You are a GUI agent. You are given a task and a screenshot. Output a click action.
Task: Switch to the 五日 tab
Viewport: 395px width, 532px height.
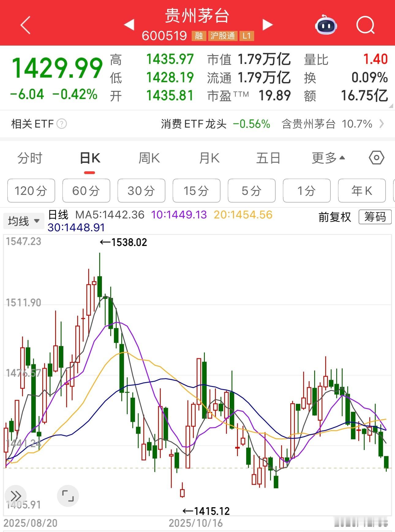[268, 158]
